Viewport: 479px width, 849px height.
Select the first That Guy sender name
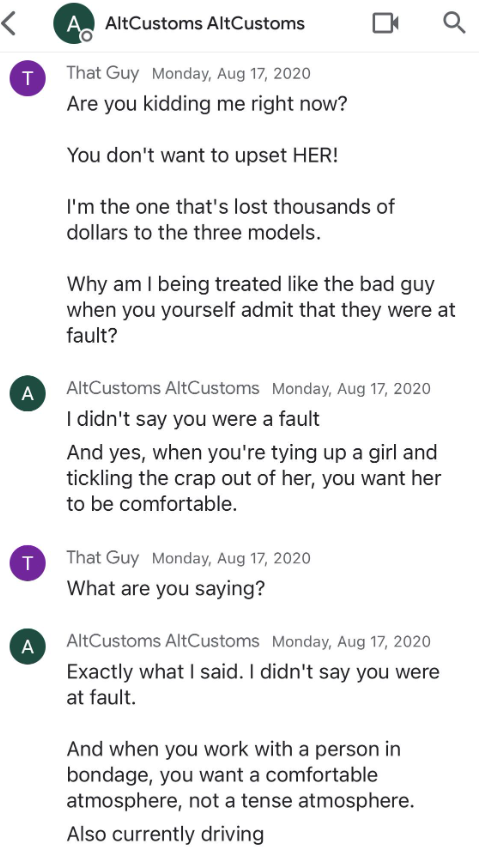click(x=103, y=73)
